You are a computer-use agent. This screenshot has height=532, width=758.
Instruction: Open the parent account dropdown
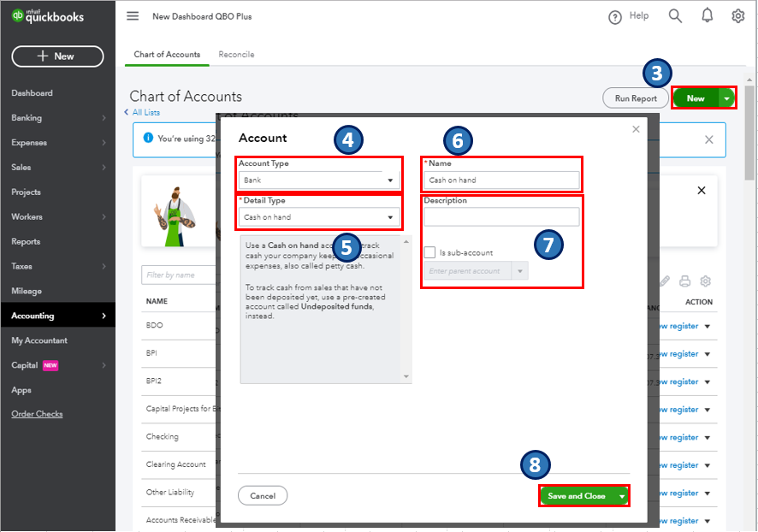(519, 271)
